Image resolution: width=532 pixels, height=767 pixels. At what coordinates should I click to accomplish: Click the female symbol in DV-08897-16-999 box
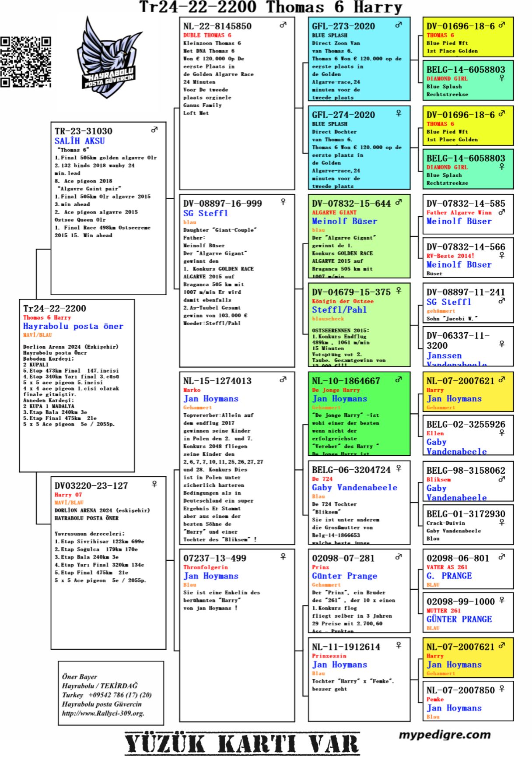283,202
